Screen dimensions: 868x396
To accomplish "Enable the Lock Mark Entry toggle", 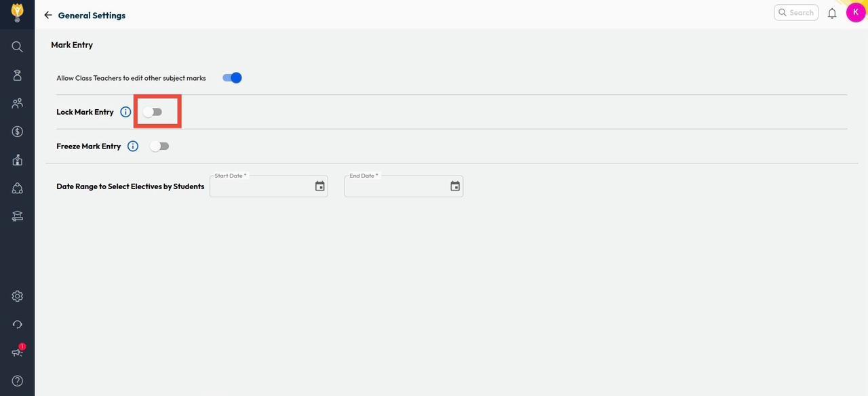I will pos(153,112).
